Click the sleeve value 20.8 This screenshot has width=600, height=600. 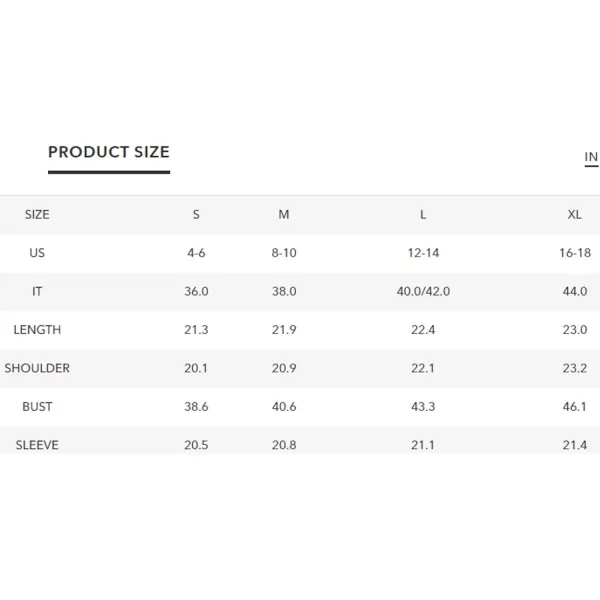click(x=284, y=445)
